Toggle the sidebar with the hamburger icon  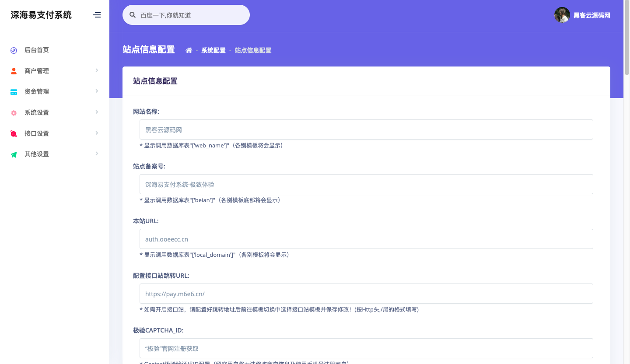click(97, 15)
